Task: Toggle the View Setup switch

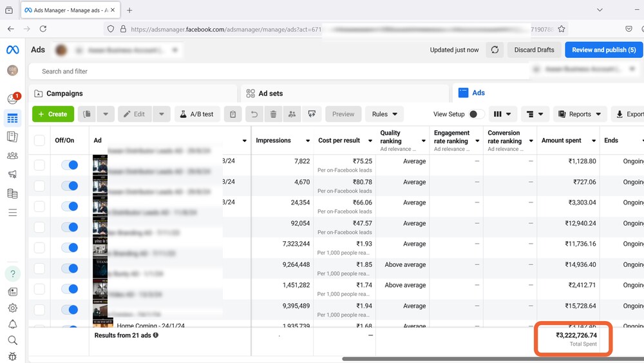Action: (x=477, y=114)
